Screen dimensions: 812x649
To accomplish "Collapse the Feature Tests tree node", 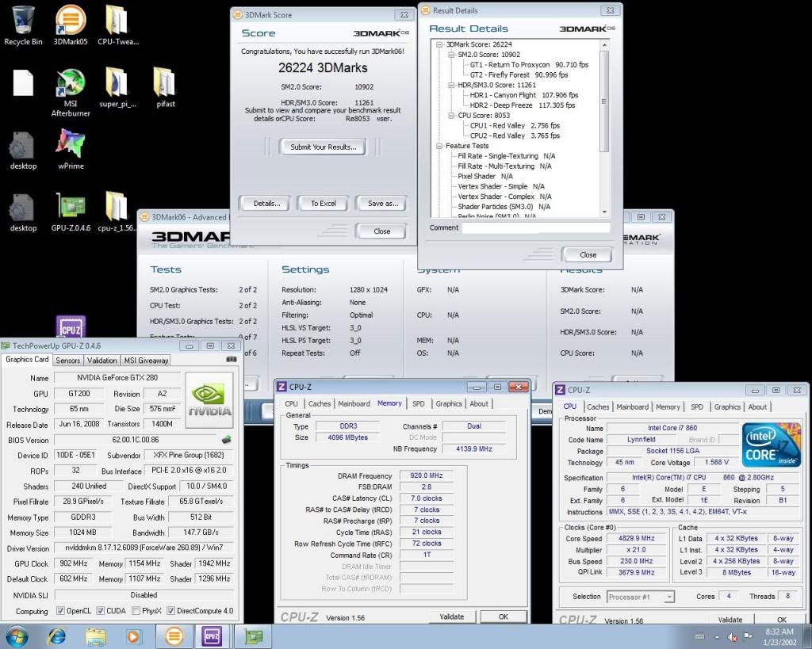I will [x=439, y=146].
